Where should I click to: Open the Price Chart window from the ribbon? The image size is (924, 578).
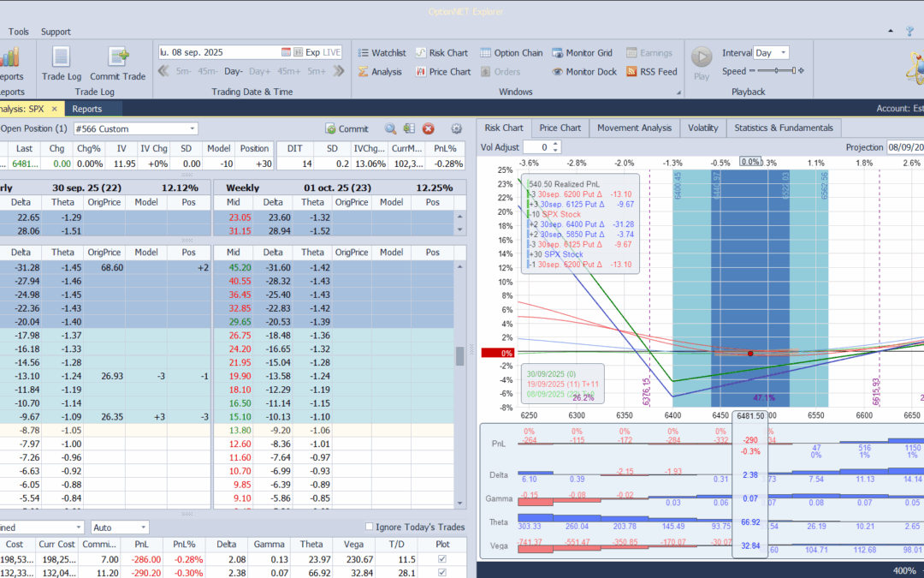[x=443, y=71]
